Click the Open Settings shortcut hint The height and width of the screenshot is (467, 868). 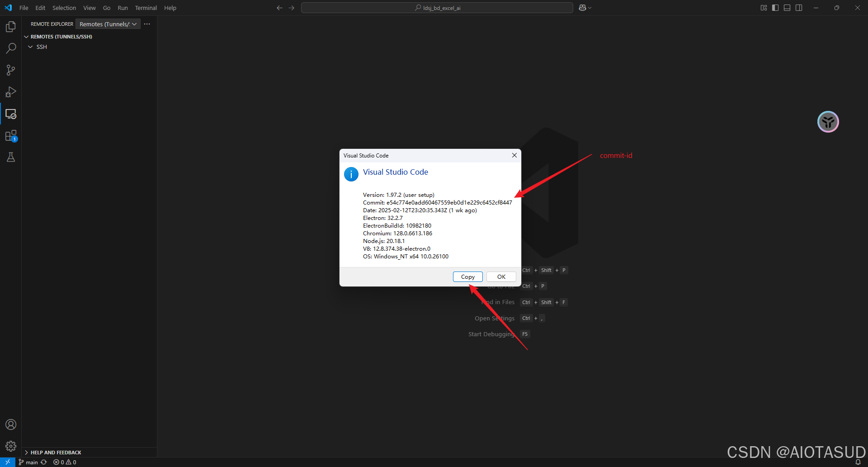(510, 319)
